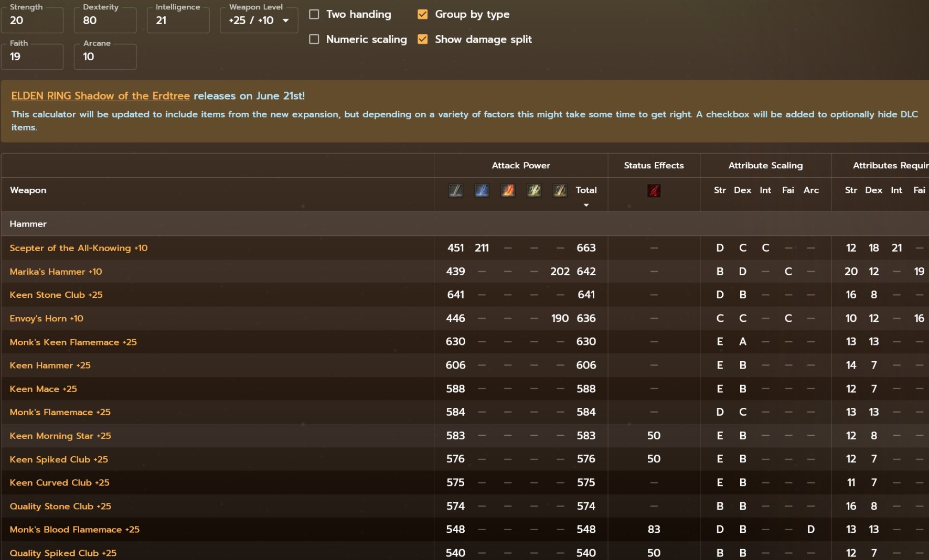929x560 pixels.
Task: Sort by Dex attributes required header
Action: 873,190
